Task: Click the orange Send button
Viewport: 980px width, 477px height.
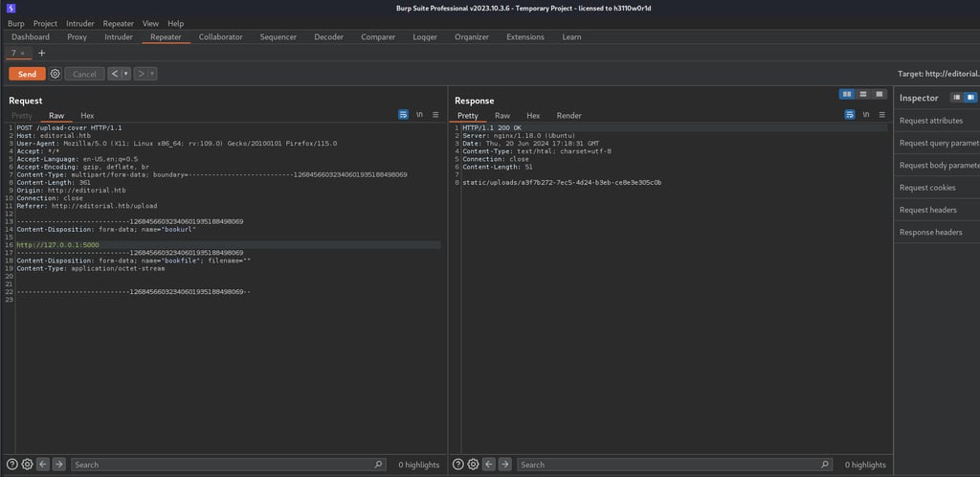Action: [27, 74]
